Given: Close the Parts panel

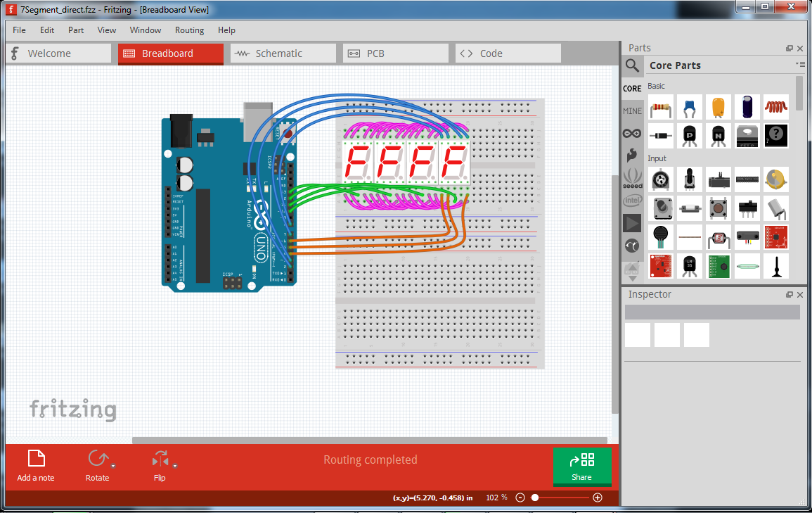Looking at the screenshot, I should 800,48.
